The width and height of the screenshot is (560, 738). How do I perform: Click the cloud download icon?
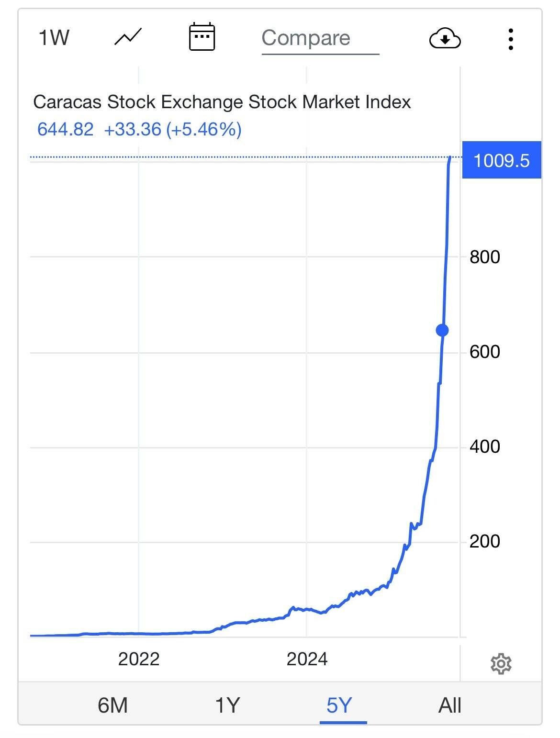click(x=445, y=39)
